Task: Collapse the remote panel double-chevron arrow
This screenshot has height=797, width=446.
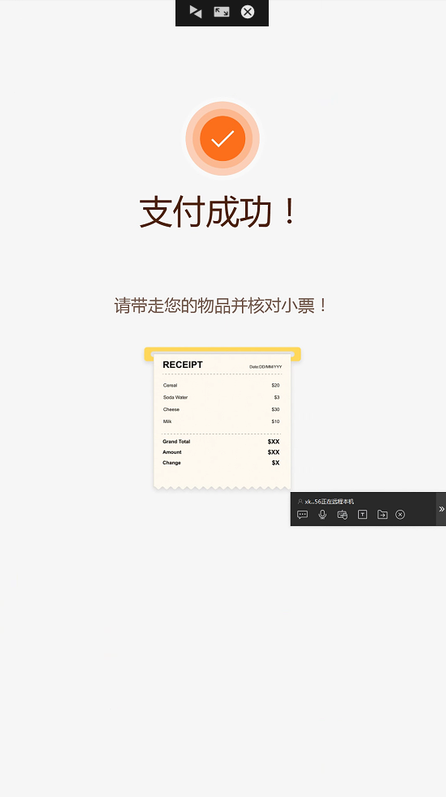Action: [x=441, y=509]
